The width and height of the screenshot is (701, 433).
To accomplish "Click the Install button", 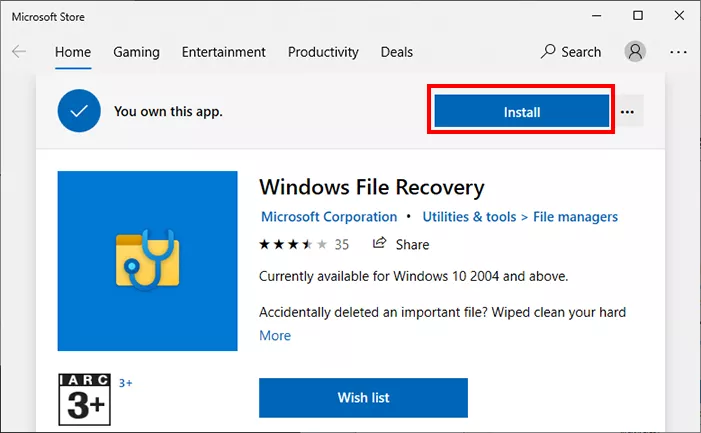I will tap(522, 112).
